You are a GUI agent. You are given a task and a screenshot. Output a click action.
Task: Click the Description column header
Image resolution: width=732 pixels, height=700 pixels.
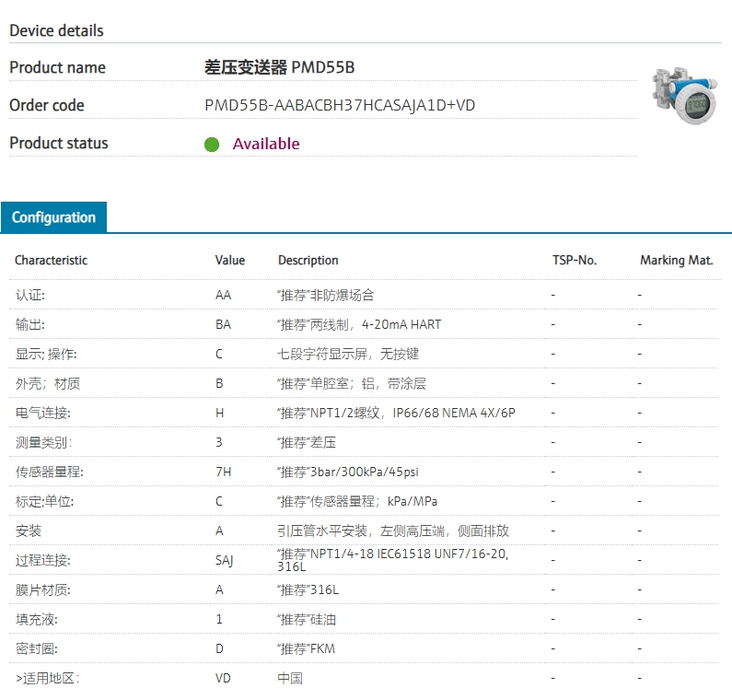coord(308,260)
